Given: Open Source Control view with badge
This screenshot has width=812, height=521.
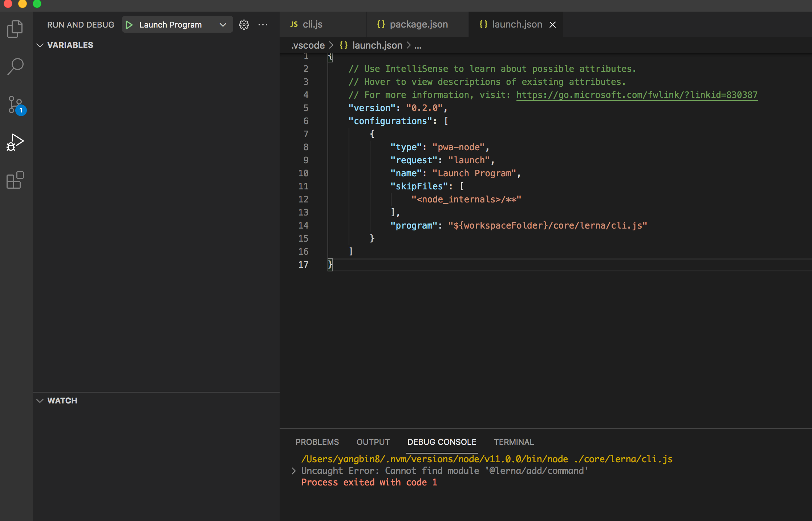Looking at the screenshot, I should click(x=16, y=105).
